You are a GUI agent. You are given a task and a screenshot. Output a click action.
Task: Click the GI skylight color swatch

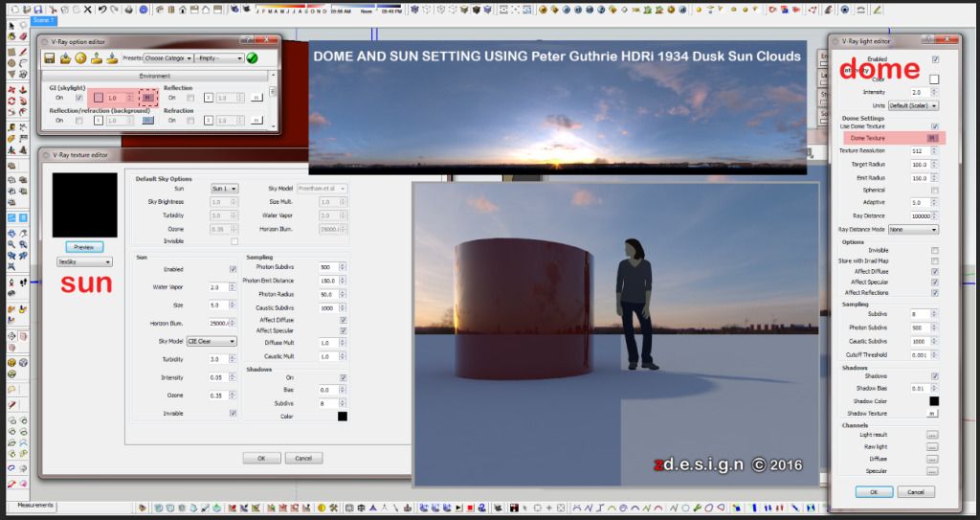pos(99,98)
